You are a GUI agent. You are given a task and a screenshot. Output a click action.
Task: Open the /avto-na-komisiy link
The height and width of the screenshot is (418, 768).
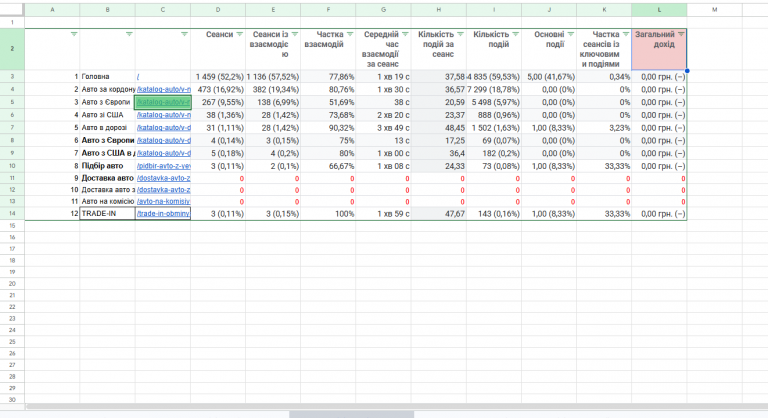click(x=164, y=201)
